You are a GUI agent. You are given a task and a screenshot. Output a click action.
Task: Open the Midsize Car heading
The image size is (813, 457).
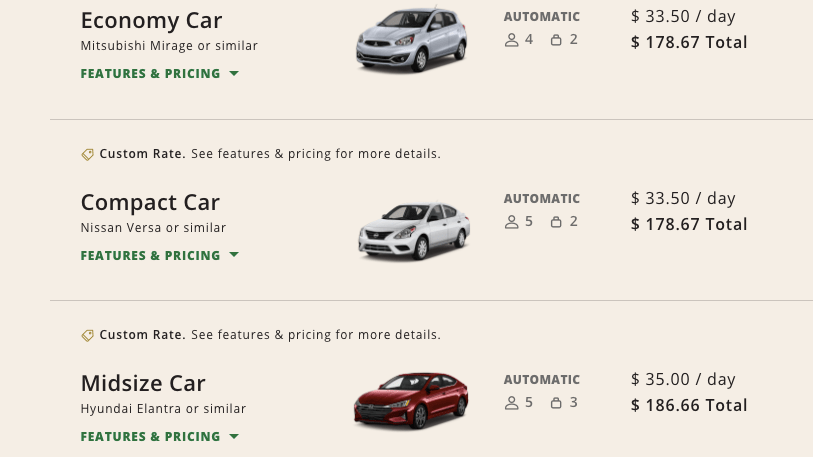point(143,383)
